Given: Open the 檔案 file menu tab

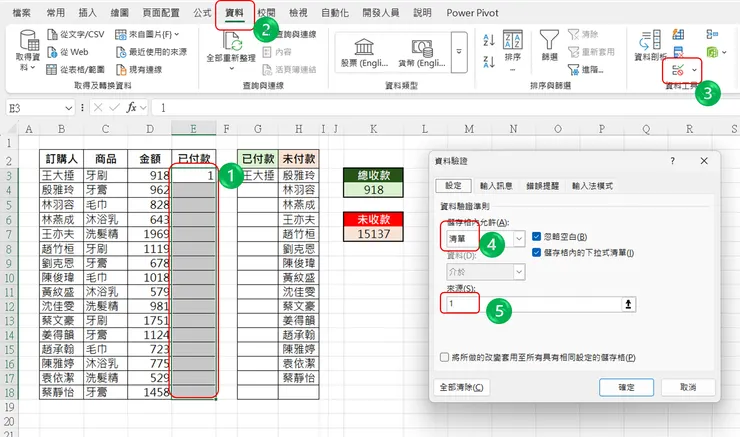Looking at the screenshot, I should (x=21, y=13).
